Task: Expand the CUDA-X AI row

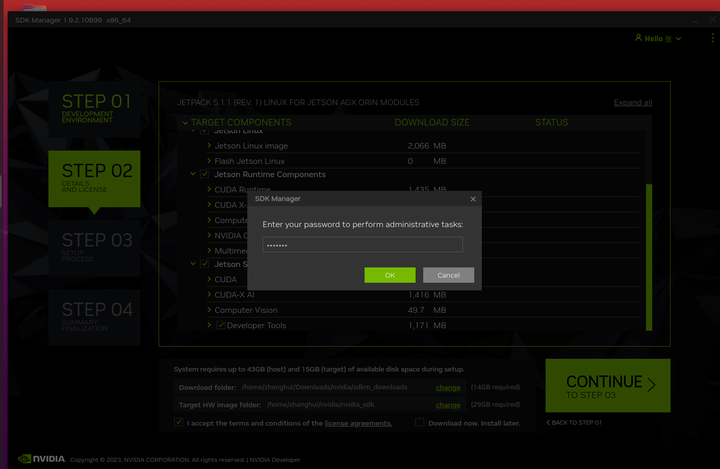Action: pyautogui.click(x=209, y=294)
